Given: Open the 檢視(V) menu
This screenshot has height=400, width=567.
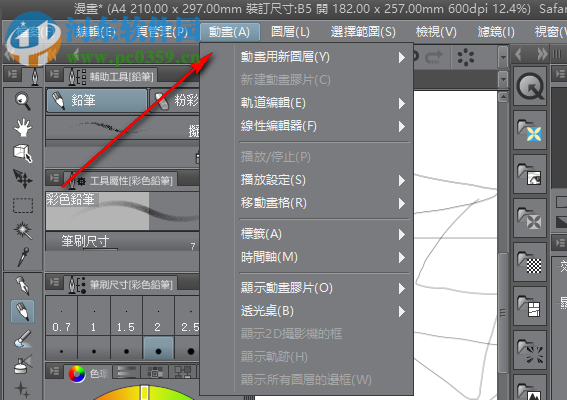Looking at the screenshot, I should [436, 32].
